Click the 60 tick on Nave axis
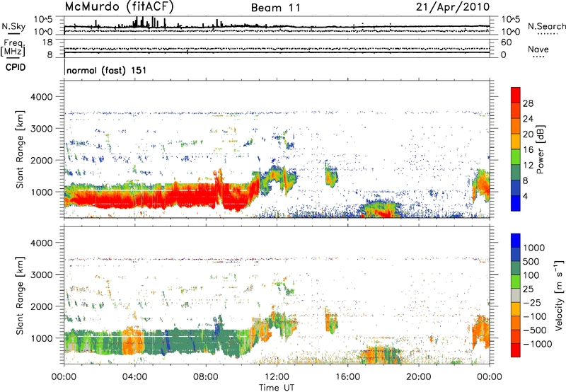 pos(507,42)
